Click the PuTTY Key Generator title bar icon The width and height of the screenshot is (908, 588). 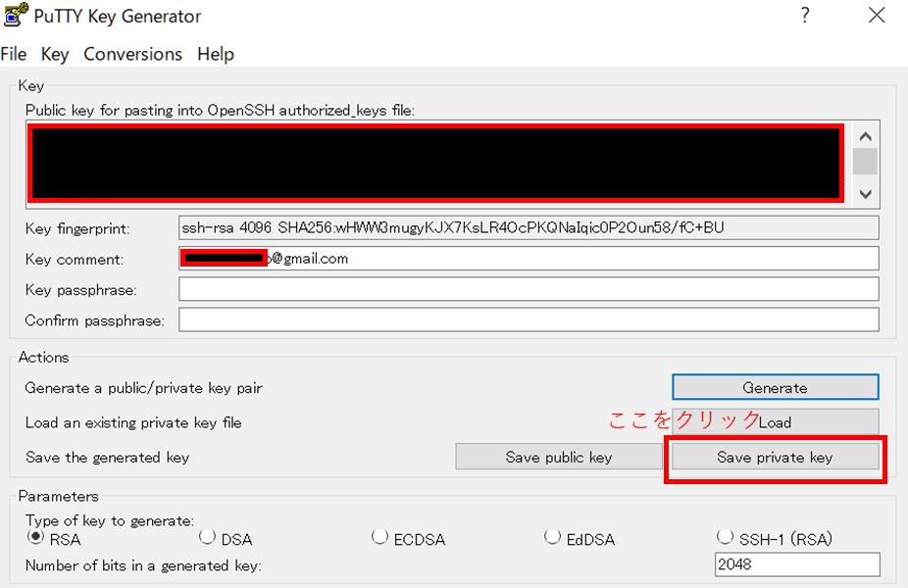coord(16,15)
